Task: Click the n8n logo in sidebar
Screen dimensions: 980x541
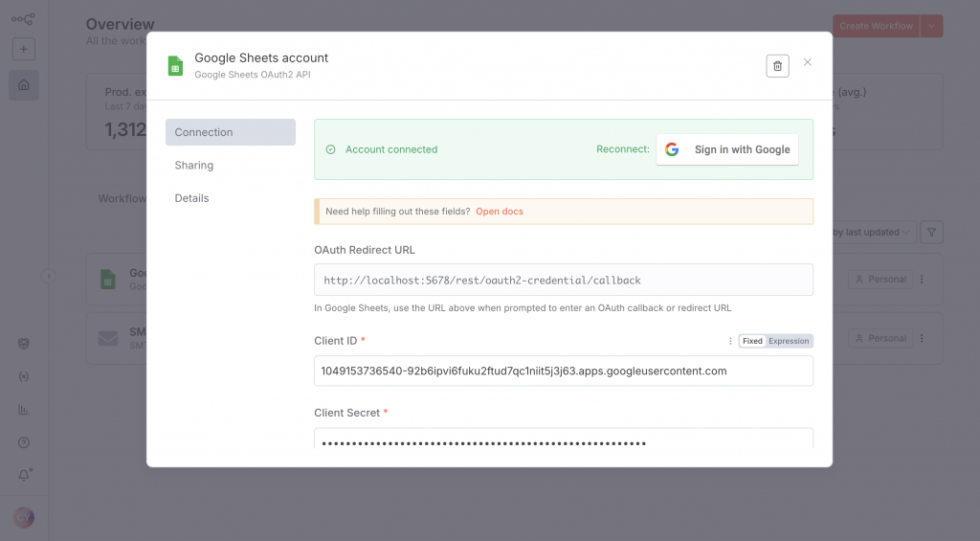Action: [x=23, y=19]
